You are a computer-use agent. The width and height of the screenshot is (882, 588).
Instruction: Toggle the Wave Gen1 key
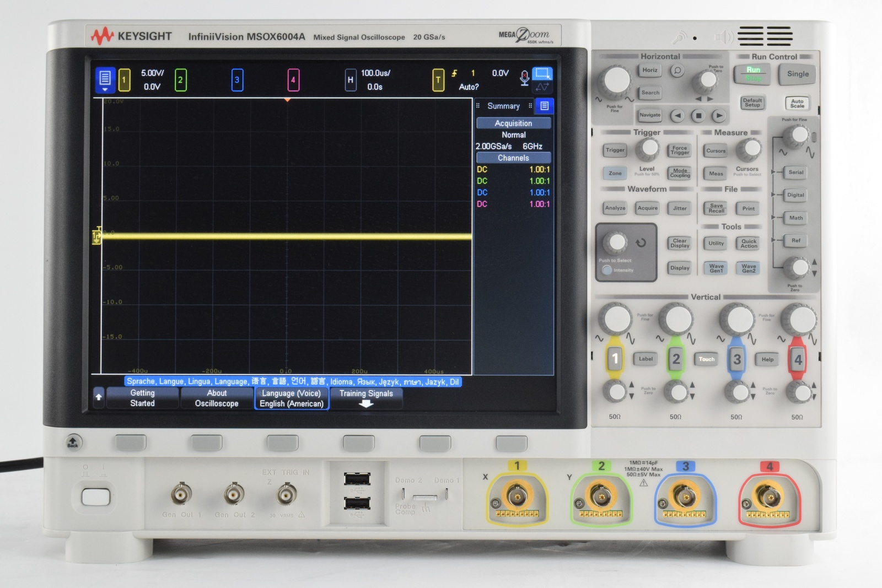point(716,268)
